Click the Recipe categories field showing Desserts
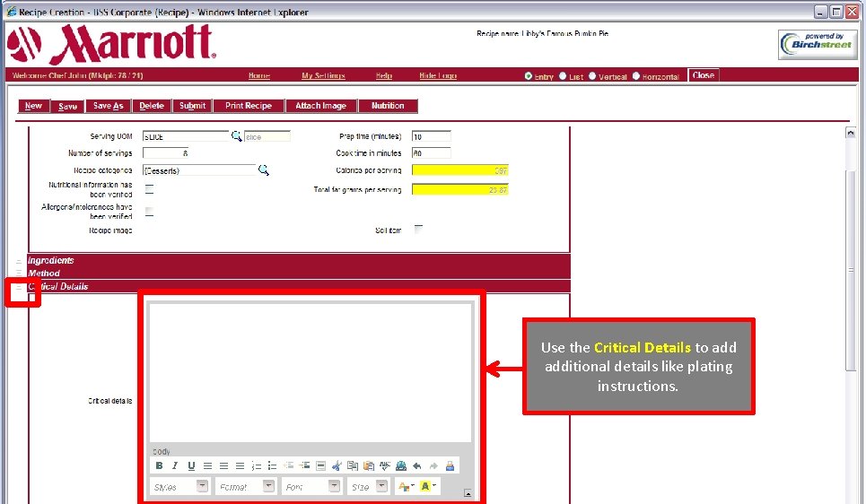 (x=199, y=170)
